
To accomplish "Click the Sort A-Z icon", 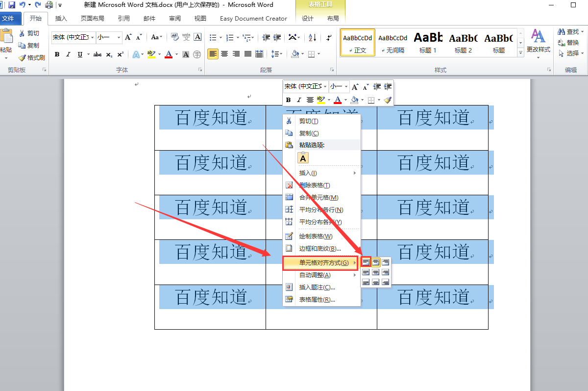I will click(x=313, y=37).
